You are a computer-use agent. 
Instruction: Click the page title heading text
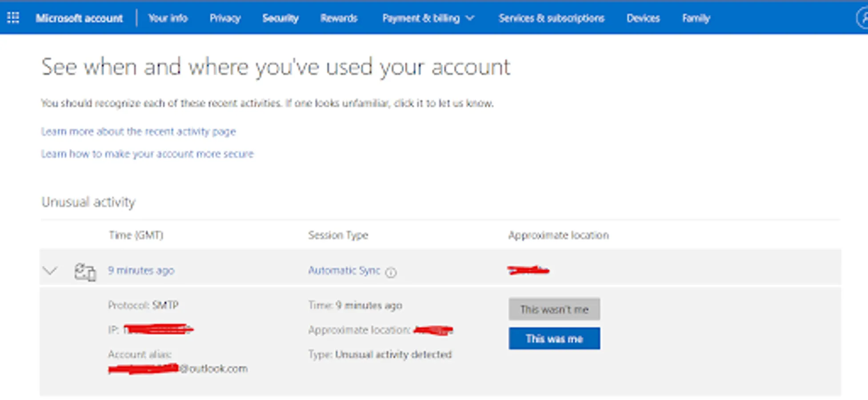click(276, 68)
